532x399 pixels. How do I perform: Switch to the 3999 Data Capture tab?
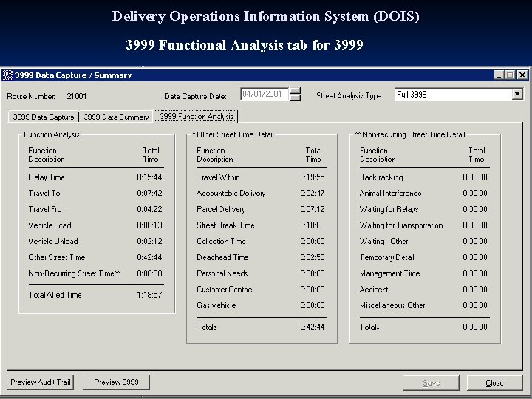point(44,117)
